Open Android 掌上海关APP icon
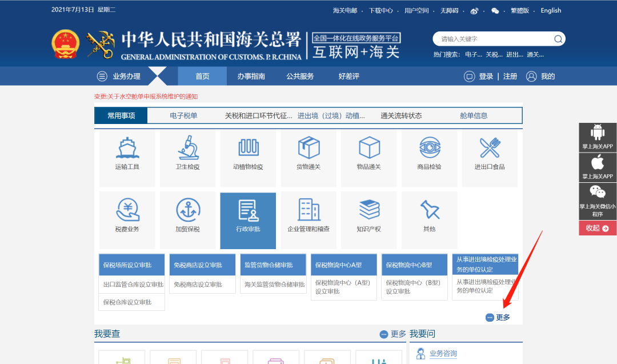Image resolution: width=617 pixels, height=364 pixels. [598, 133]
